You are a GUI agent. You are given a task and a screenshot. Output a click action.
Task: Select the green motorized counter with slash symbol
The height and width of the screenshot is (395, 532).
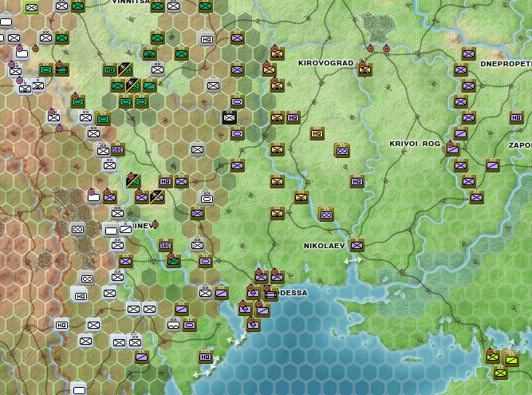pyautogui.click(x=150, y=85)
